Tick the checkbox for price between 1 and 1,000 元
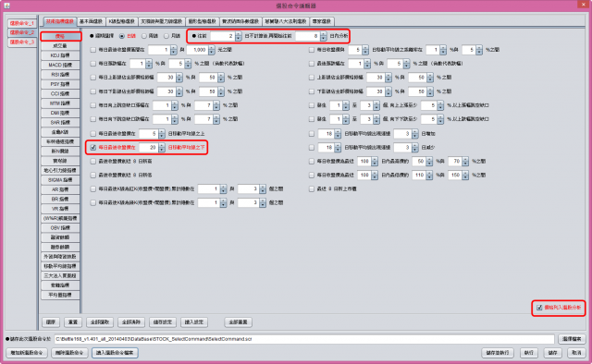Screen dimensions: 592x364 point(93,50)
